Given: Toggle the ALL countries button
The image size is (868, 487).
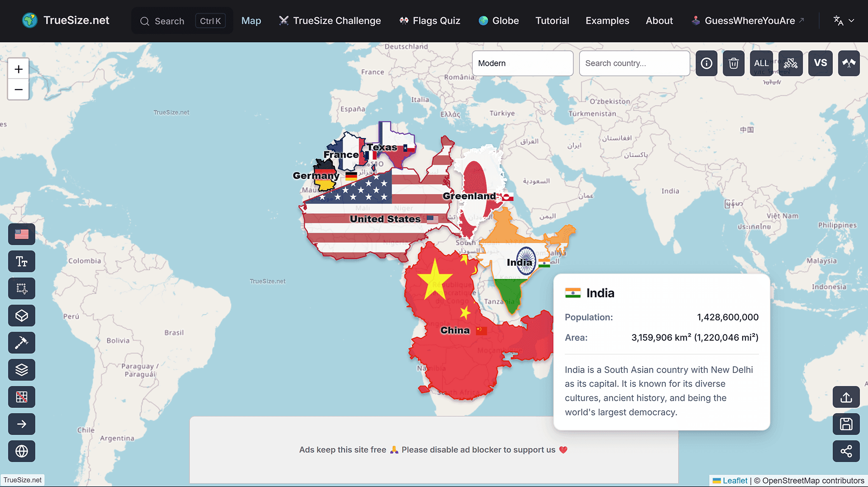Looking at the screenshot, I should tap(761, 63).
